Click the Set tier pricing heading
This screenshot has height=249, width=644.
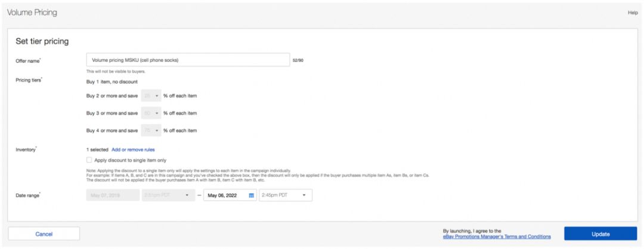42,42
